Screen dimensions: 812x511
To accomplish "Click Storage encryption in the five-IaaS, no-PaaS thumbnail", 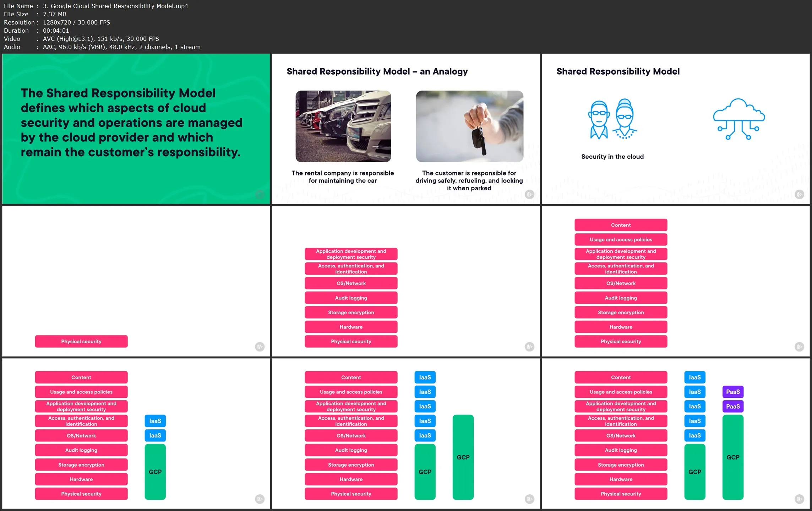I will (351, 464).
